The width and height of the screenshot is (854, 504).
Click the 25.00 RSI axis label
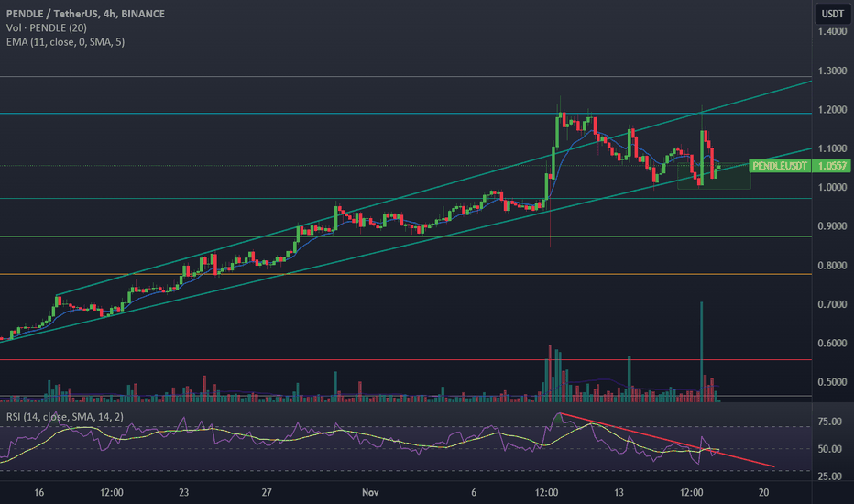830,477
